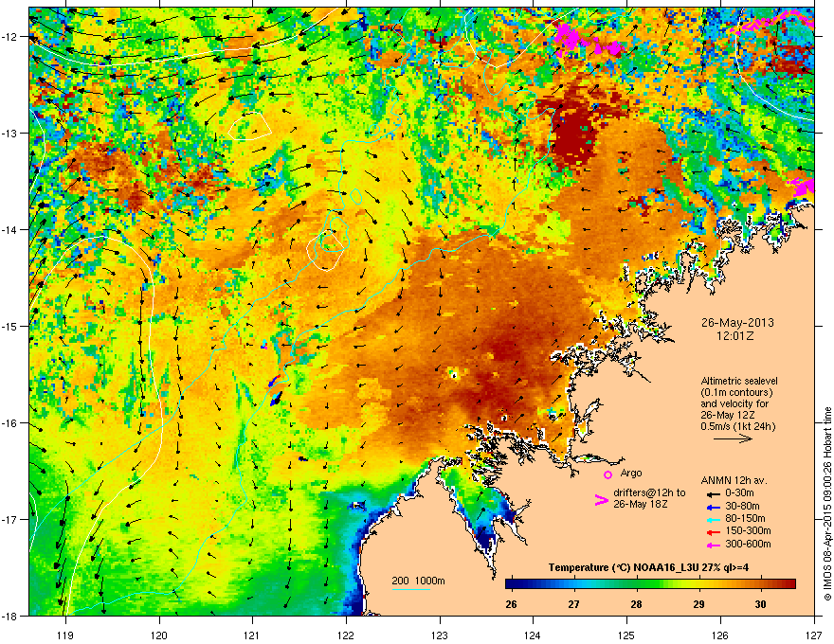Click the magenta Argo circle legend icon
834x644 pixels.
point(607,474)
